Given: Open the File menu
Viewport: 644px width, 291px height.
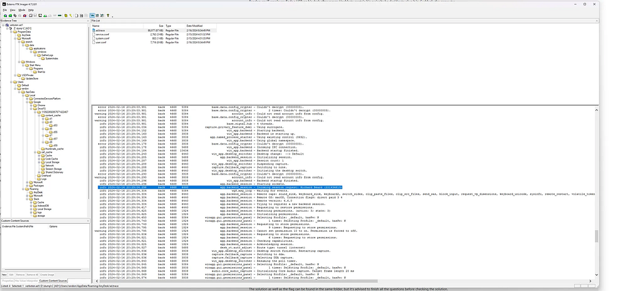Looking at the screenshot, I should (5, 10).
